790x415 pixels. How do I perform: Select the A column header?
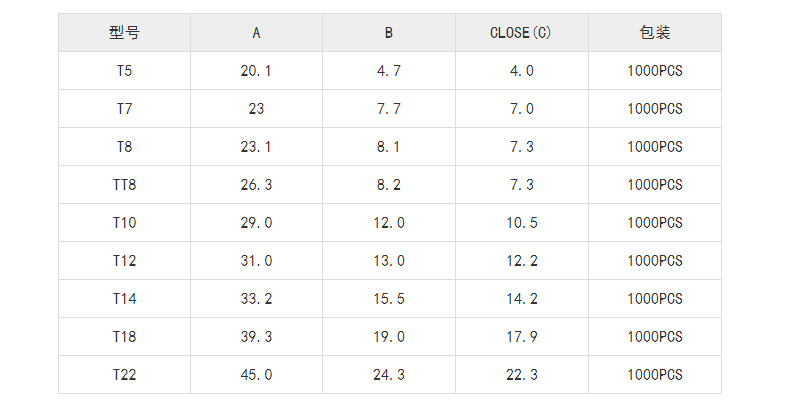point(256,32)
